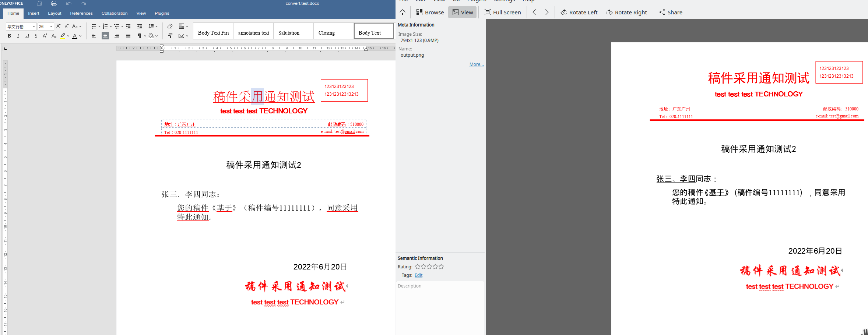Open the image viewer home screen
Image resolution: width=868 pixels, height=335 pixels.
click(402, 12)
